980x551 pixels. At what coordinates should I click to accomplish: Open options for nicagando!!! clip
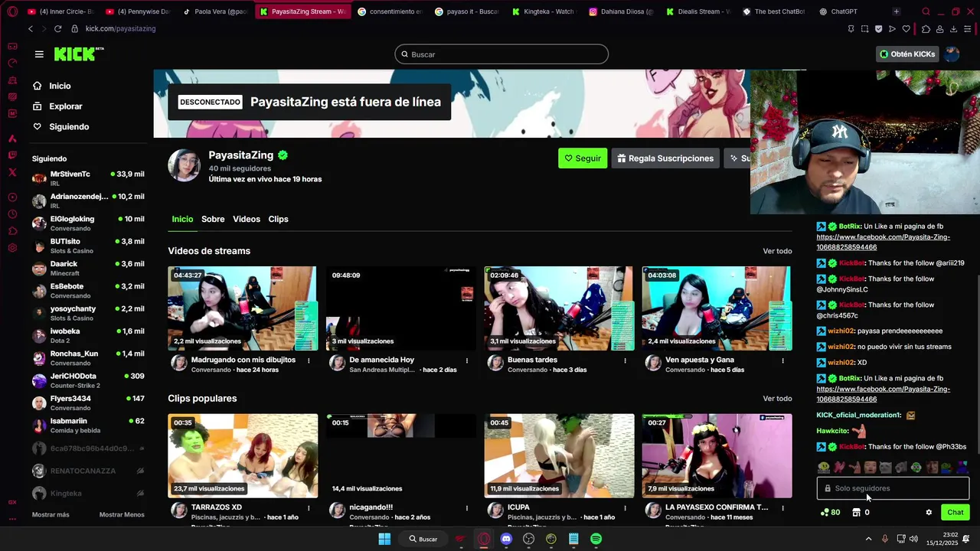tap(466, 507)
